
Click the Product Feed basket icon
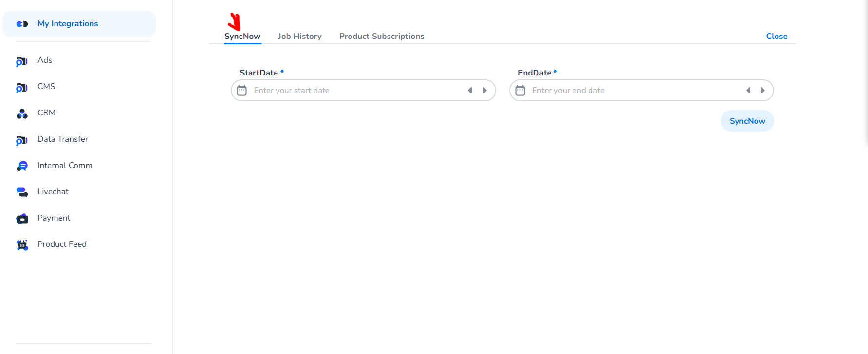(22, 245)
